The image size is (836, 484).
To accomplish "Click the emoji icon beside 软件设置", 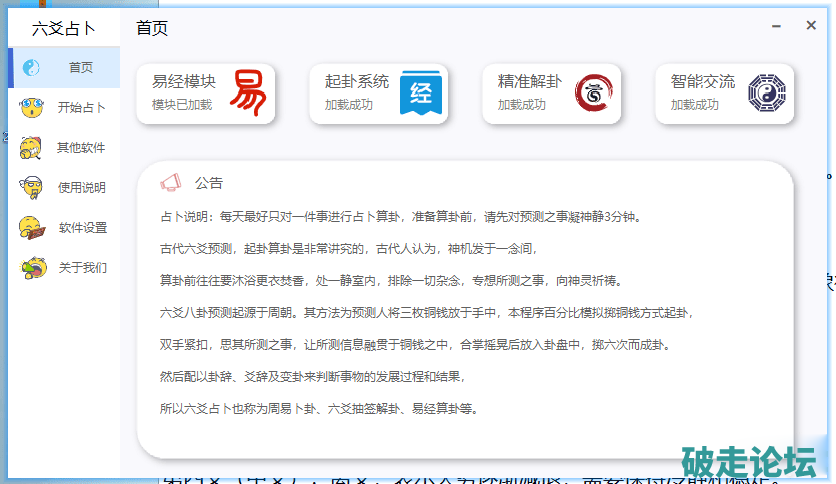I will (x=32, y=228).
